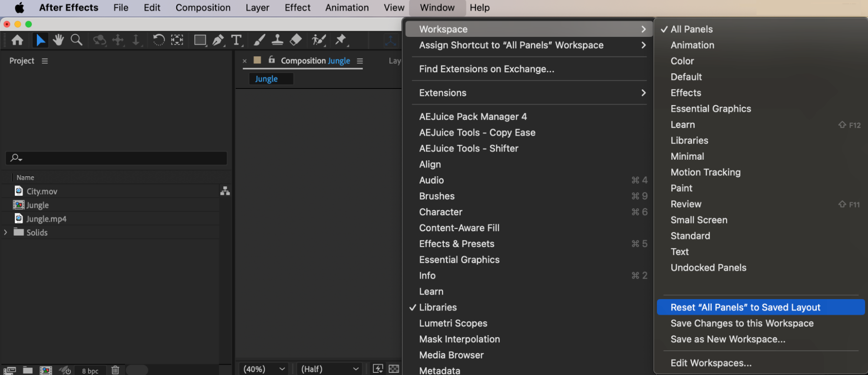Viewport: 868px width, 375px height.
Task: Open the 40% magnification dropdown
Action: tap(264, 369)
